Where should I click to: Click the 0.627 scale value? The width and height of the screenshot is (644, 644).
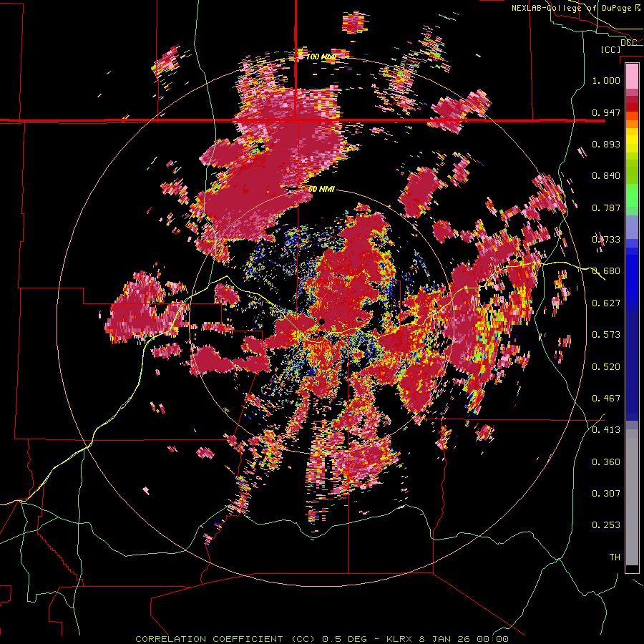coord(606,303)
